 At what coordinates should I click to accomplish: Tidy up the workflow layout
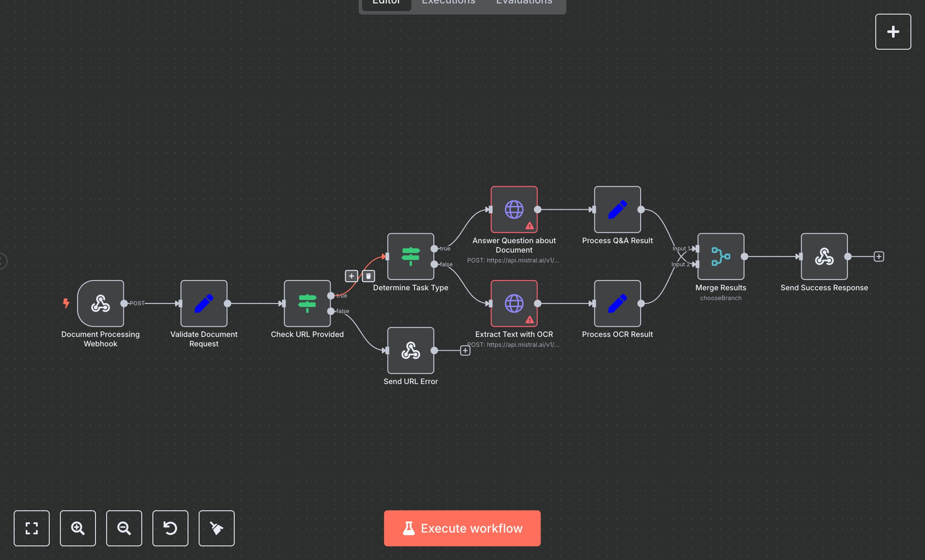pos(216,528)
